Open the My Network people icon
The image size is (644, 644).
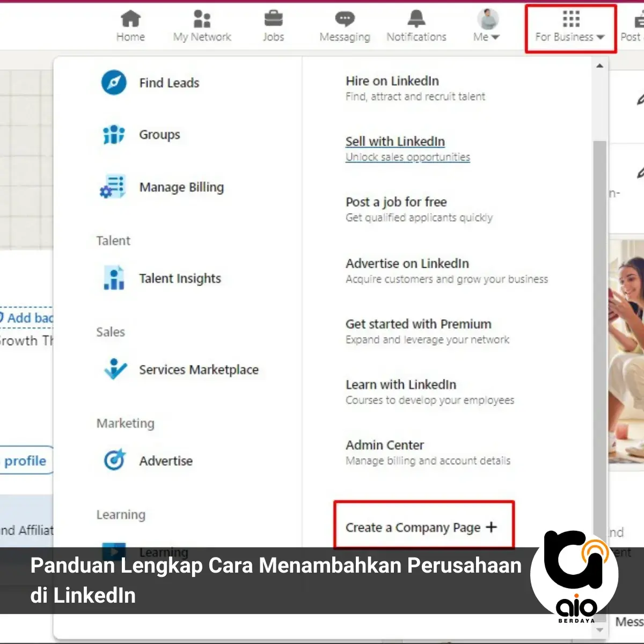(202, 19)
